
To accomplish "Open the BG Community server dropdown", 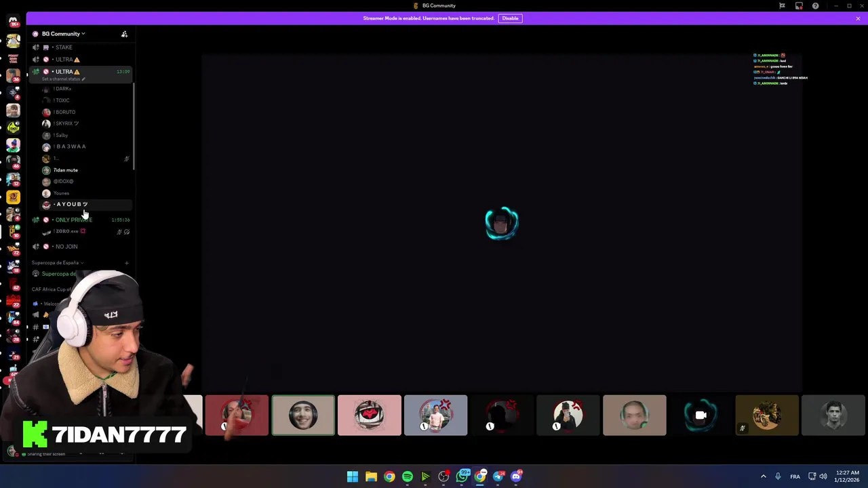I will tap(63, 34).
